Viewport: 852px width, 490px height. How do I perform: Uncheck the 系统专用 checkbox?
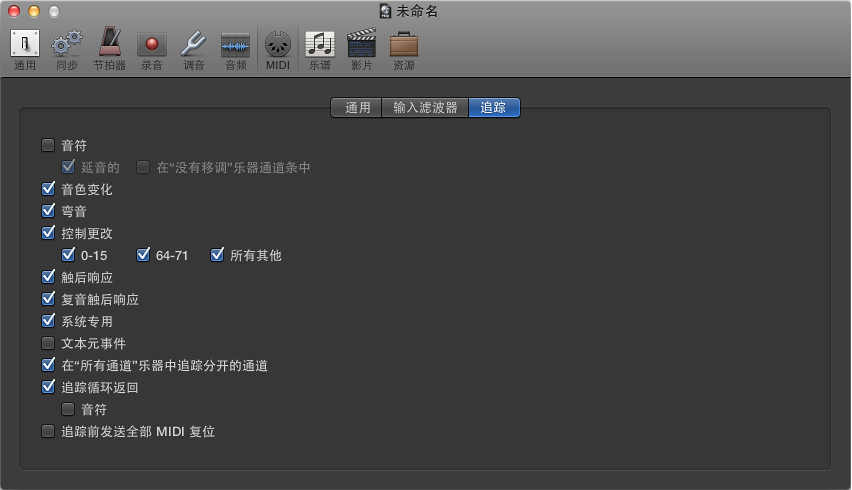(x=48, y=321)
